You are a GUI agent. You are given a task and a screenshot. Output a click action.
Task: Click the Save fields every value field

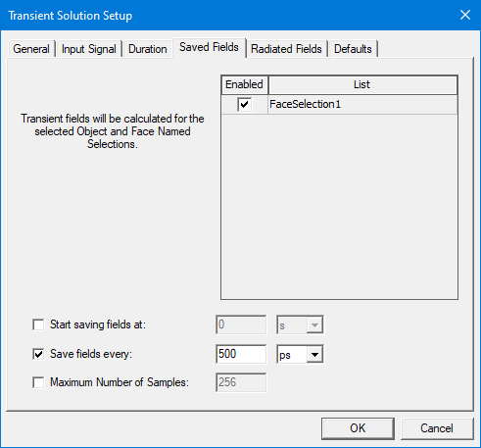[x=241, y=354]
